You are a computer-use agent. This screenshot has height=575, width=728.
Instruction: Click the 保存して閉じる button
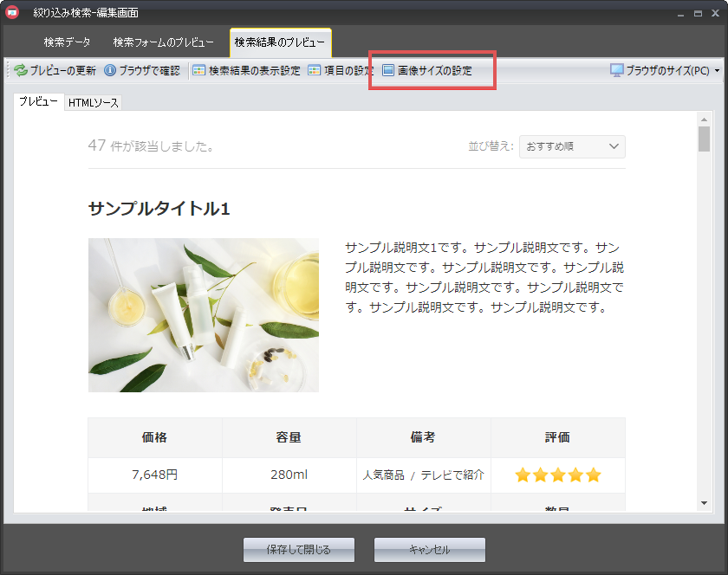(299, 550)
